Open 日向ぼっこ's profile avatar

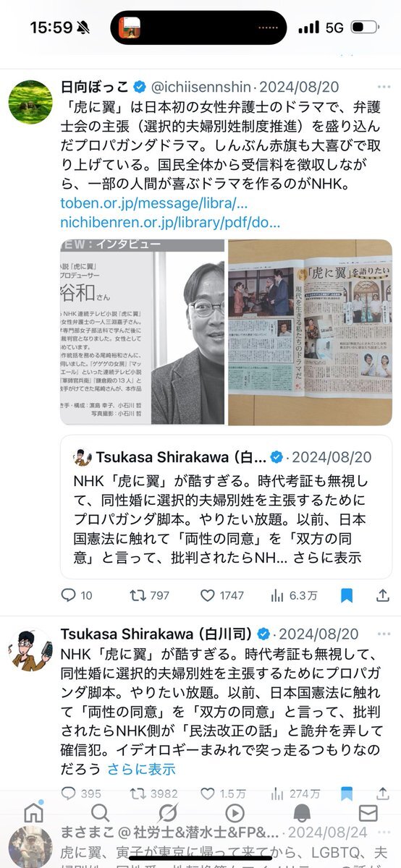[30, 102]
